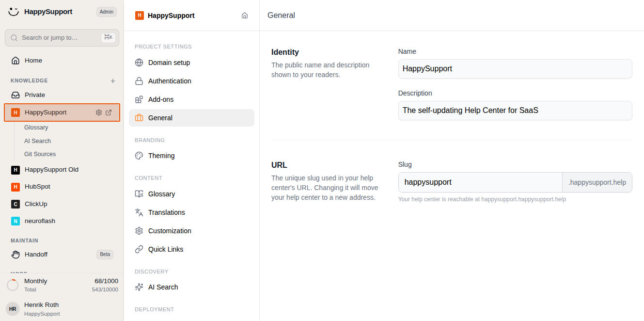
Task: Click the globe icon for Domain setup
Action: click(x=139, y=63)
